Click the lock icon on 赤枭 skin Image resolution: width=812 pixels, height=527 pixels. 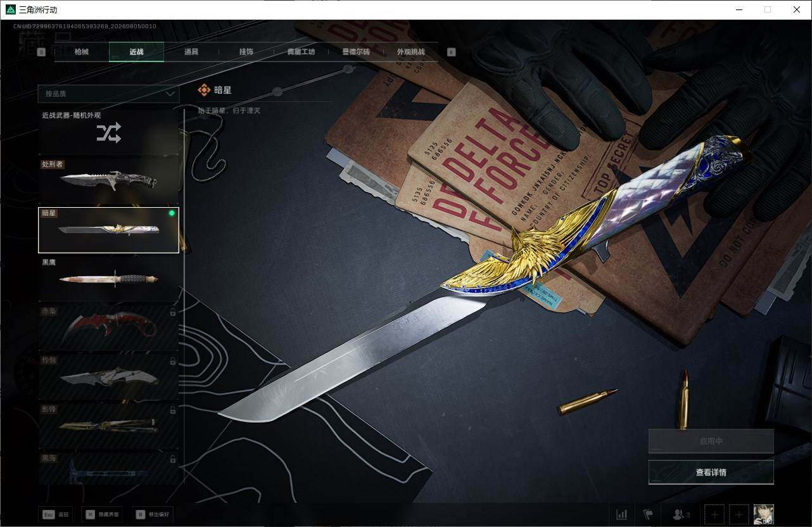tap(173, 312)
